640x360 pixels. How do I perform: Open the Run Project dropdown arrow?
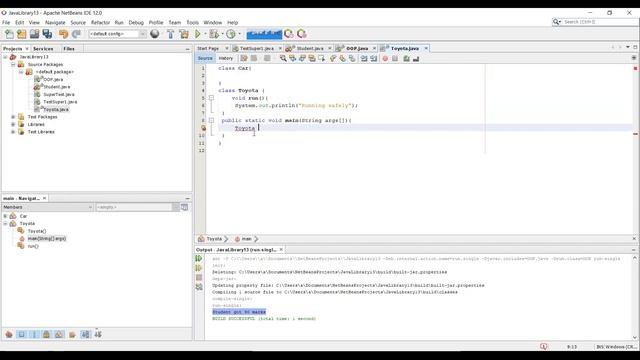pyautogui.click(x=205, y=34)
